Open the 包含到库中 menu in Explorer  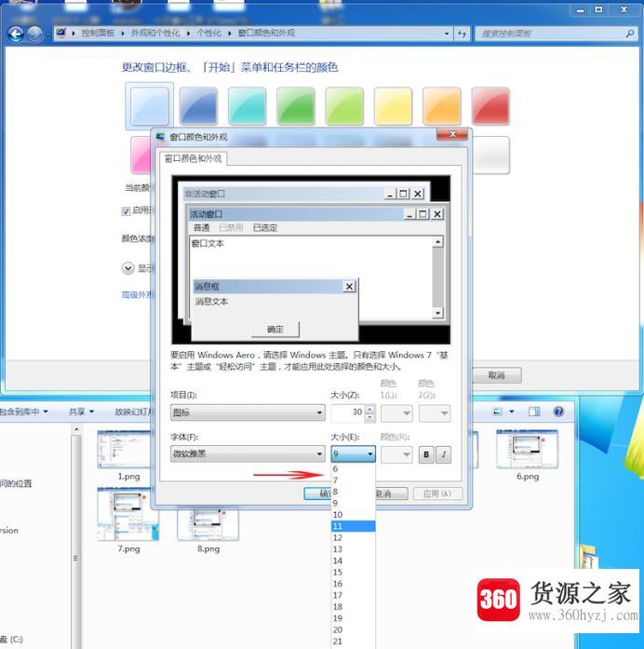[24, 412]
